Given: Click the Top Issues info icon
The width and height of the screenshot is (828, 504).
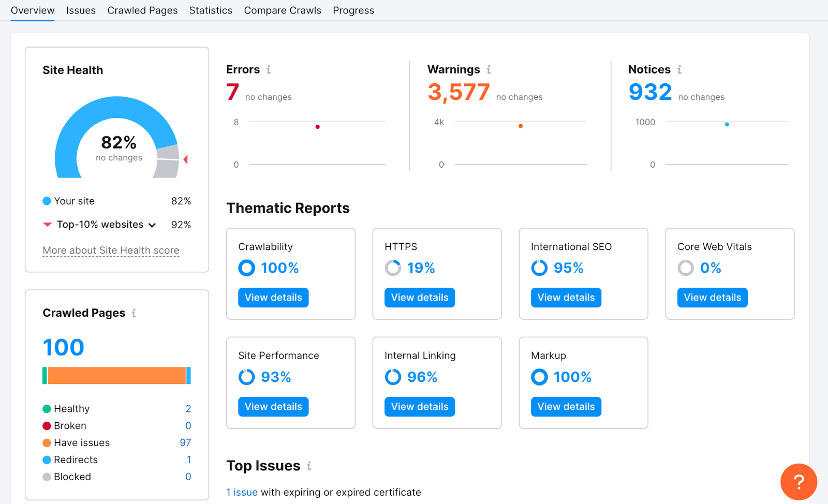Looking at the screenshot, I should click(309, 466).
